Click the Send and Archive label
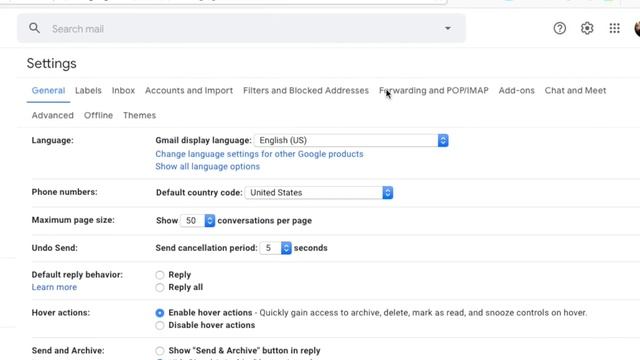The width and height of the screenshot is (640, 360). [68, 351]
